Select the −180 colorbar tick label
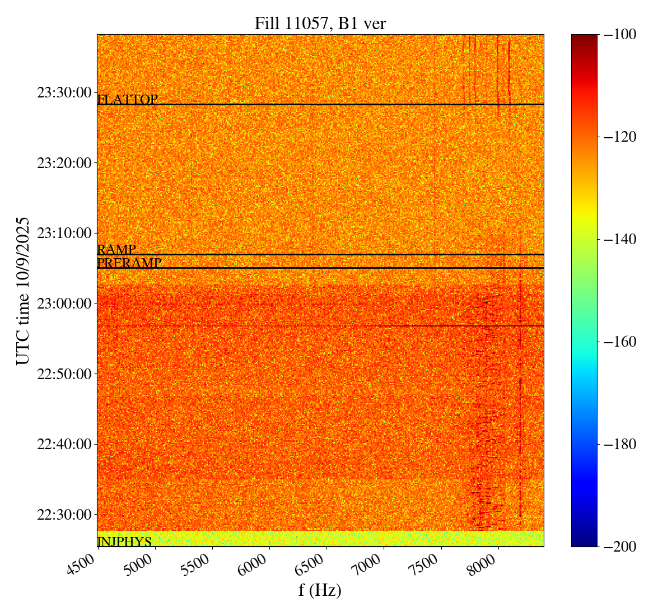The image size is (672, 616). click(x=619, y=444)
